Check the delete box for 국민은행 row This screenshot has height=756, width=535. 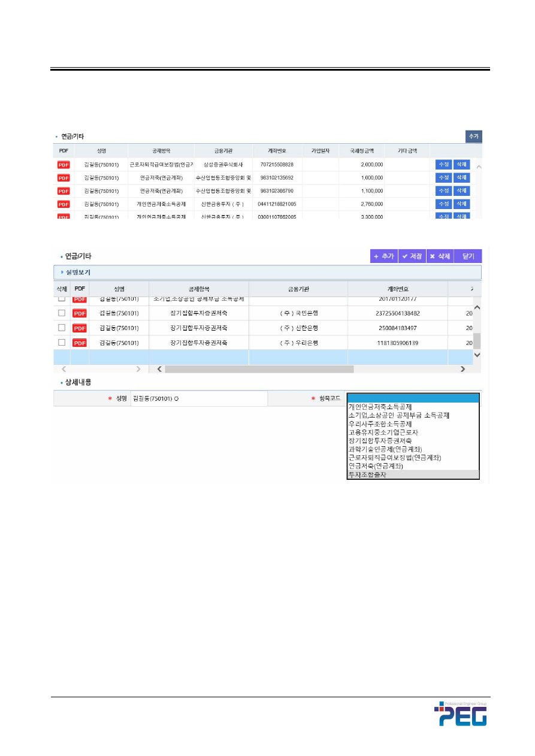pos(61,313)
